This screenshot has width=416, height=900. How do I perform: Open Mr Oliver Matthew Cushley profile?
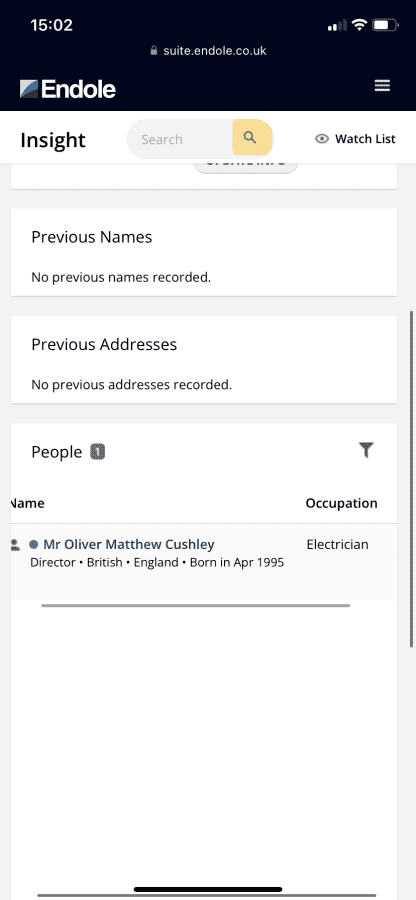point(129,544)
